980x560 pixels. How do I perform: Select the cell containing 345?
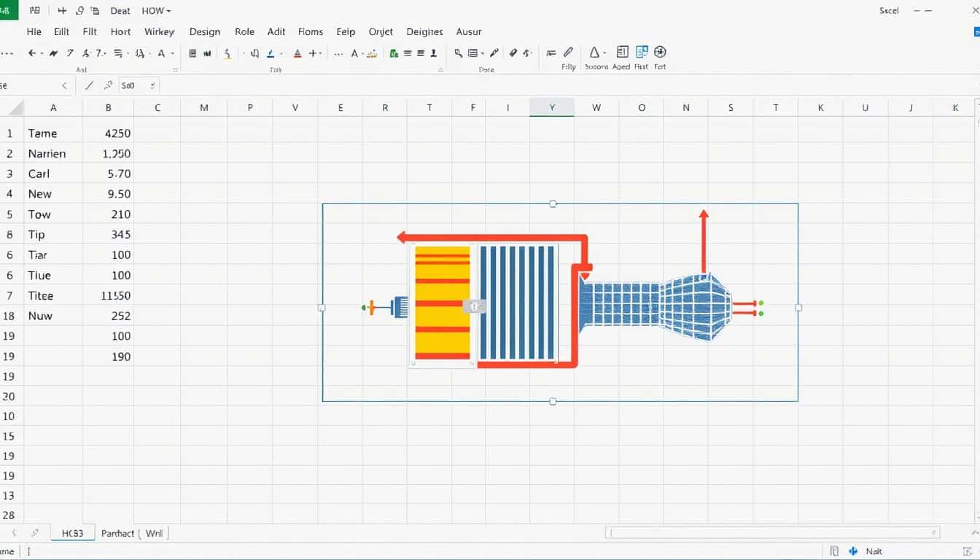(x=108, y=235)
